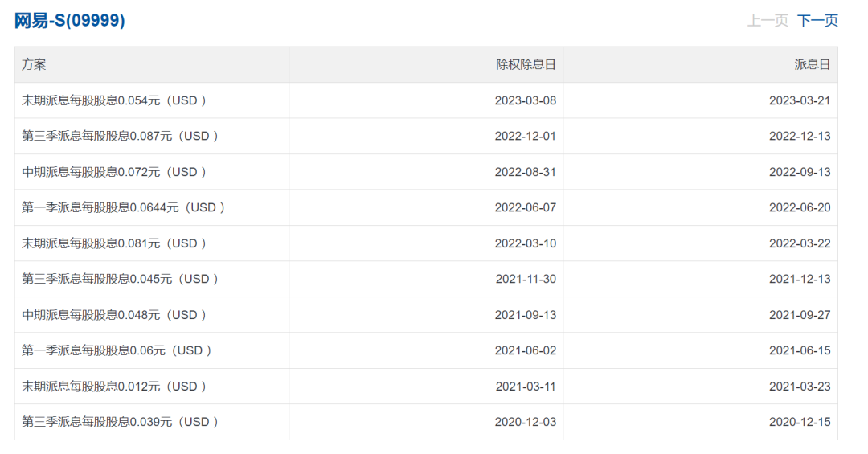Select the 中期派息每股股息0.048元 row
This screenshot has height=454, width=868.
[x=114, y=315]
